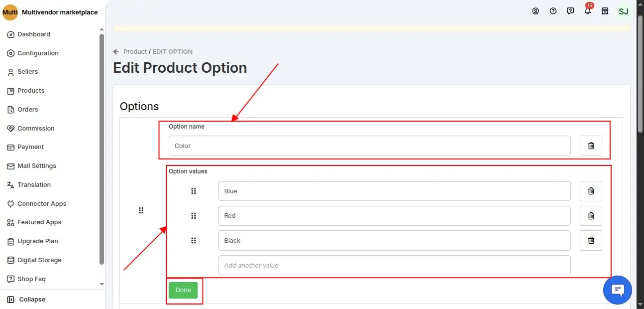Focus the Add another value field
Viewport: 644px width, 309px height.
pos(394,265)
